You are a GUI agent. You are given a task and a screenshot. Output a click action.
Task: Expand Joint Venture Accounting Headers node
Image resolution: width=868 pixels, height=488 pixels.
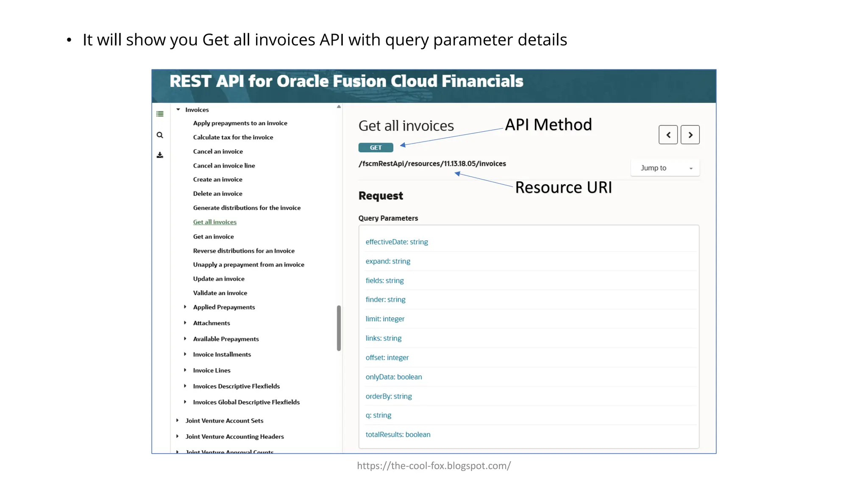pyautogui.click(x=177, y=436)
